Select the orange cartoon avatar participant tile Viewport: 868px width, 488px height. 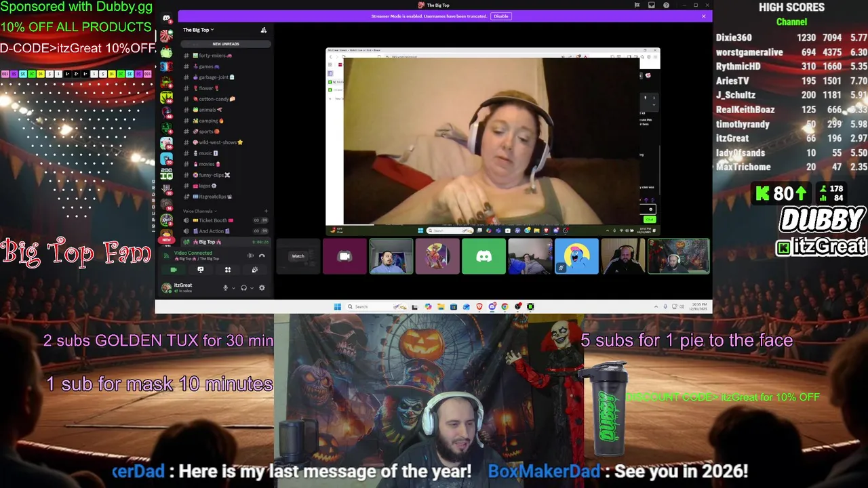437,256
